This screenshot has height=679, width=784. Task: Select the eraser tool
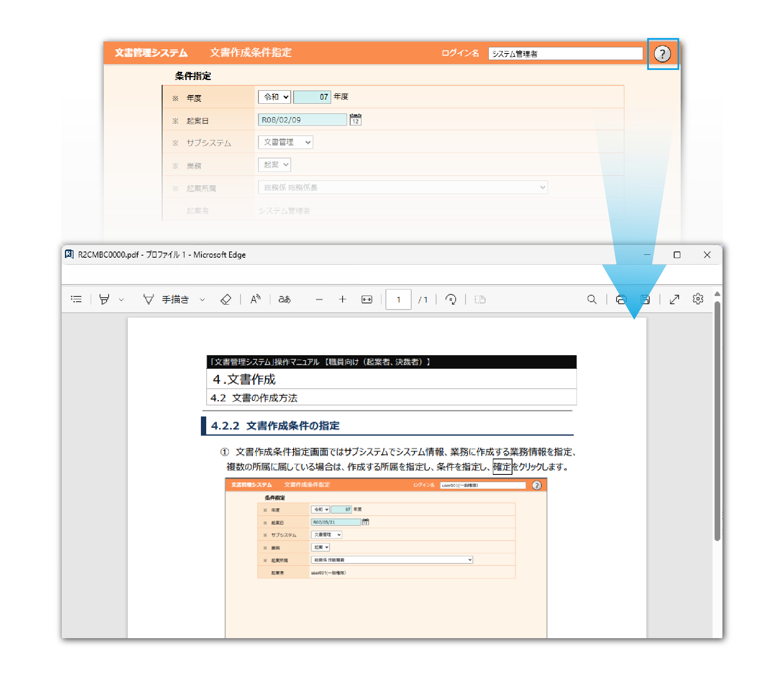(x=225, y=299)
